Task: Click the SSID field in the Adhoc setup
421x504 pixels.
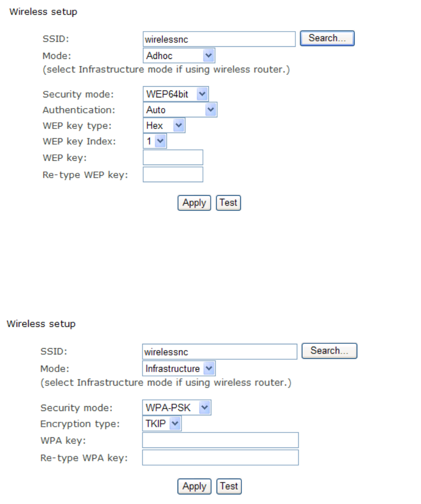Action: coord(219,39)
